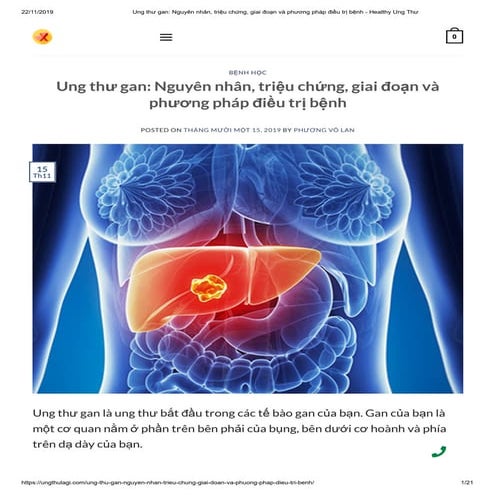This screenshot has width=495, height=495.
Task: Click the 'Ung thư gan là ung thư' intro paragraph
Action: 239,429
